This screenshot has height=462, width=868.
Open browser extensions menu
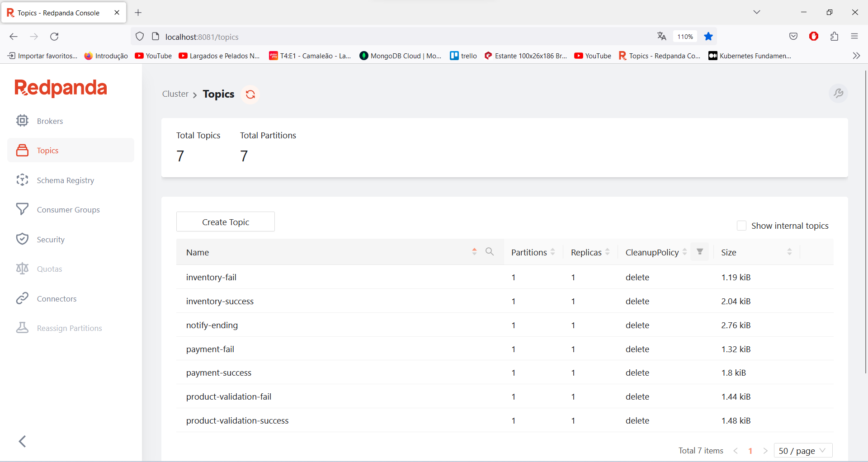click(x=835, y=37)
